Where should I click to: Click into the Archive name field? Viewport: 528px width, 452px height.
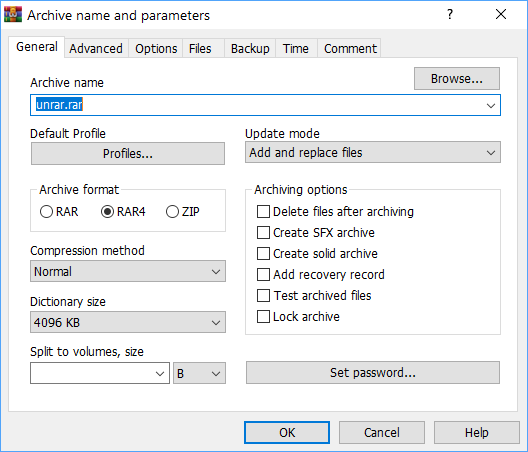265,105
